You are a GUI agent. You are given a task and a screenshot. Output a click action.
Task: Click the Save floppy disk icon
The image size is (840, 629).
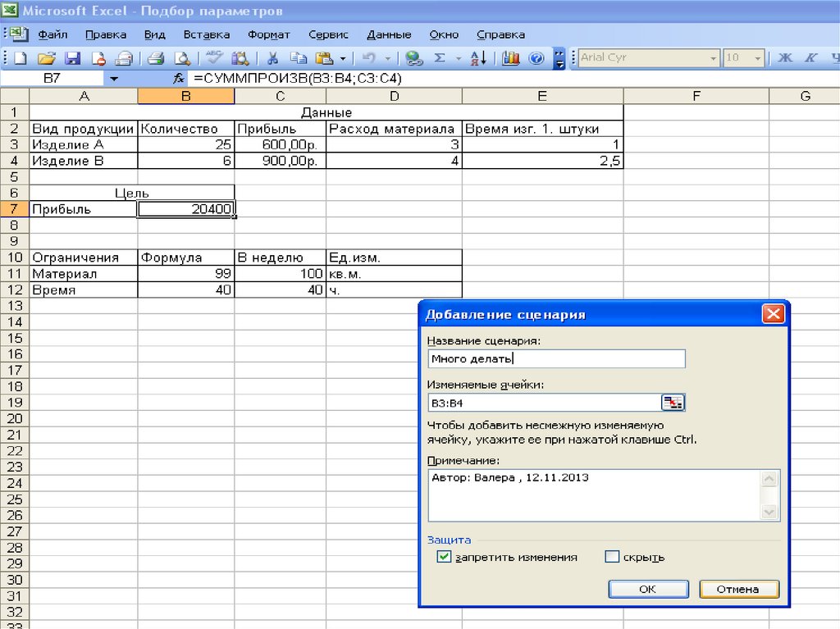(72, 58)
